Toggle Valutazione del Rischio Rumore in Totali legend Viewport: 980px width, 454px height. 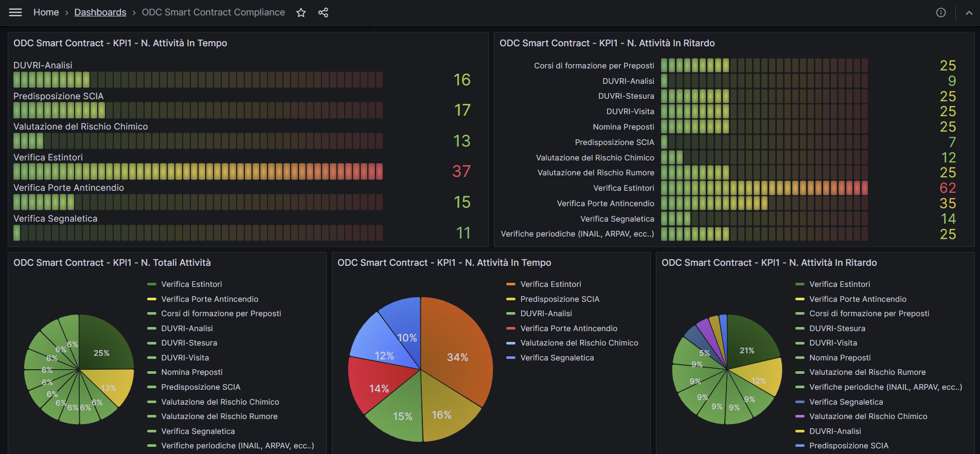coord(219,416)
